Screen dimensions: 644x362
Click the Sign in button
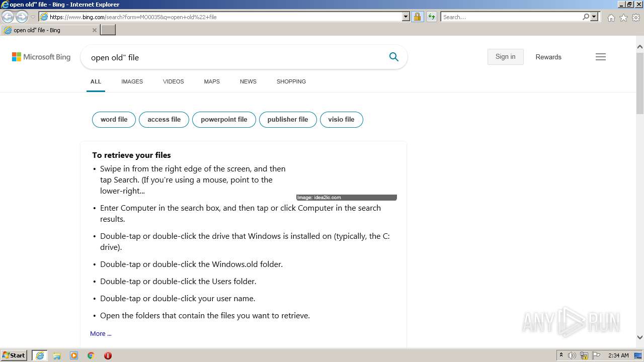click(x=505, y=57)
